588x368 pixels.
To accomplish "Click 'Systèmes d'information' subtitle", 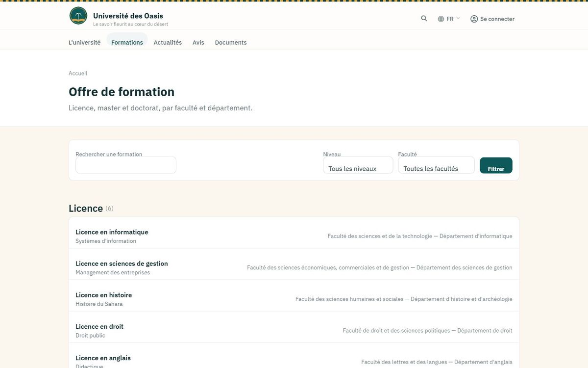I will (106, 241).
